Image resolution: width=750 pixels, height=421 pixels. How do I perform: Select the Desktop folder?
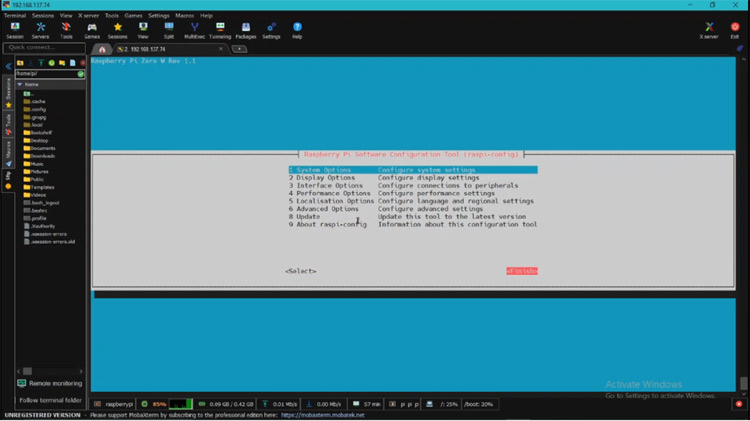click(36, 141)
